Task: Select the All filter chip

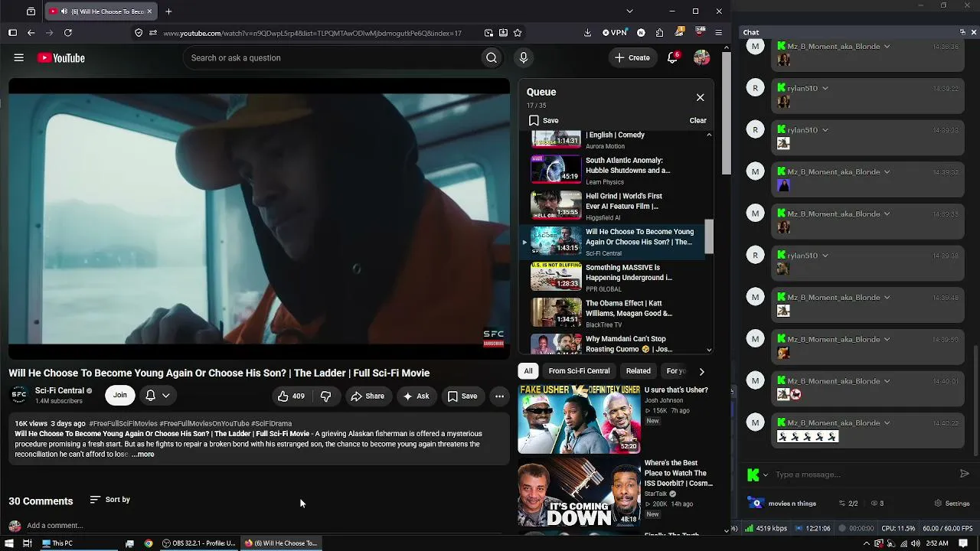Action: click(x=528, y=371)
